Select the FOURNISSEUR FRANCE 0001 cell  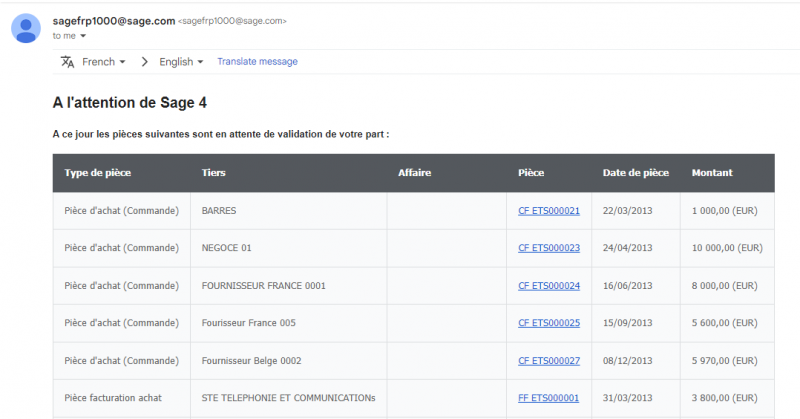(289, 286)
